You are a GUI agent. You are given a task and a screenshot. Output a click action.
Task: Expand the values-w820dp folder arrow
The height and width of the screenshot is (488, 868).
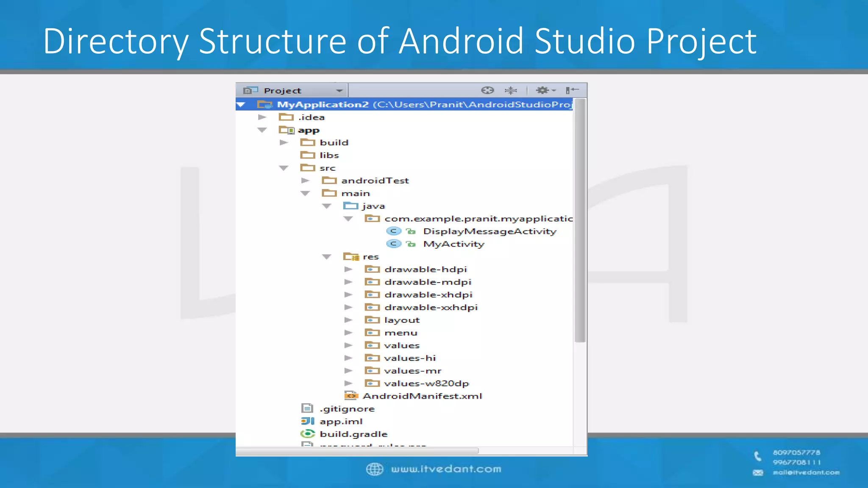[348, 384]
